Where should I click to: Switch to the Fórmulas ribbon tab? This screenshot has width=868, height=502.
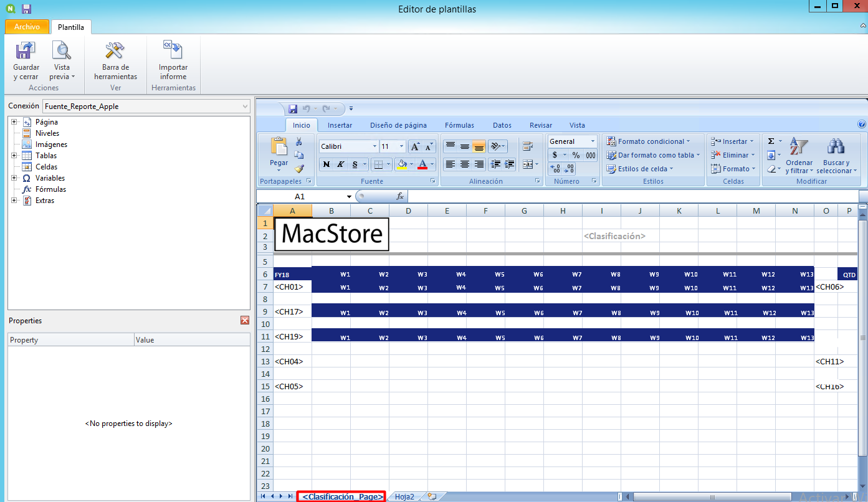(x=459, y=125)
